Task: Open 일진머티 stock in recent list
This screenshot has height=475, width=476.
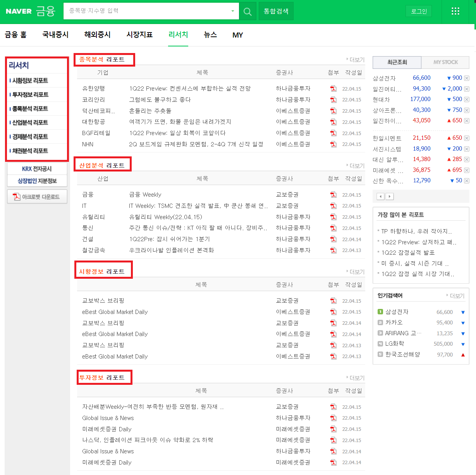Action: click(387, 89)
